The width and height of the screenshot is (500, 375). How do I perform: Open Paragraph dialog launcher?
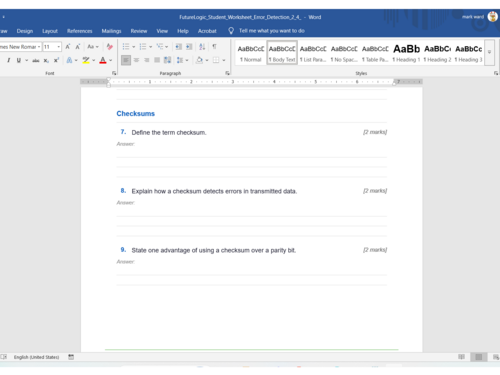(228, 73)
